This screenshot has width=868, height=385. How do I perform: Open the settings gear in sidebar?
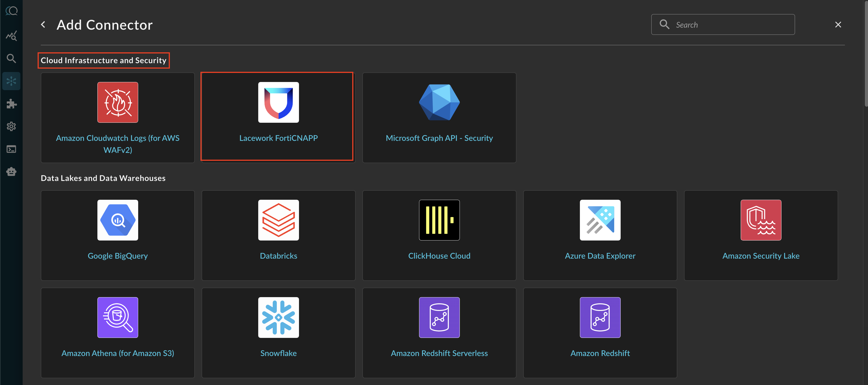12,126
